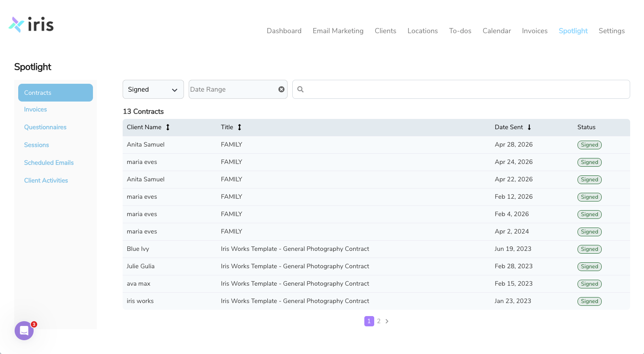The image size is (644, 354).
Task: Open Settings page
Action: click(x=612, y=31)
